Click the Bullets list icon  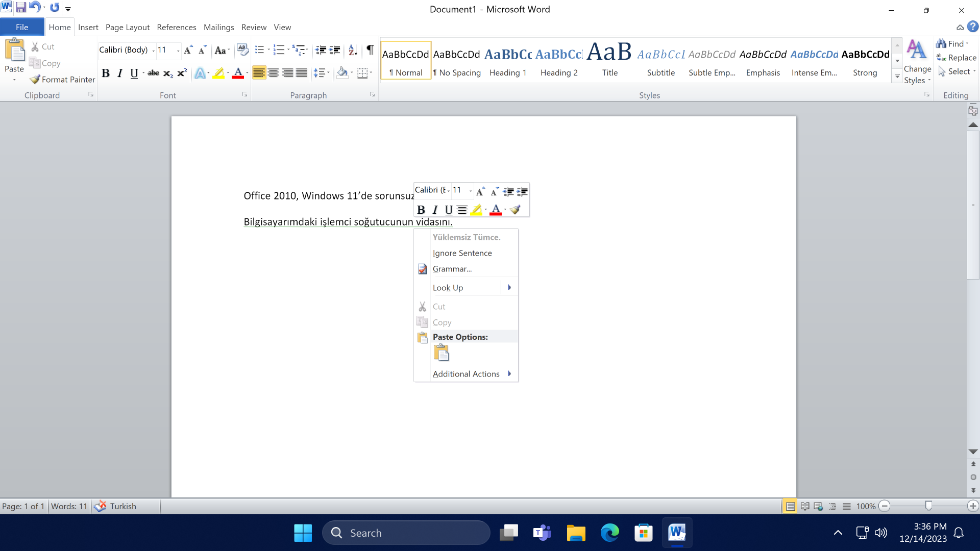click(259, 50)
